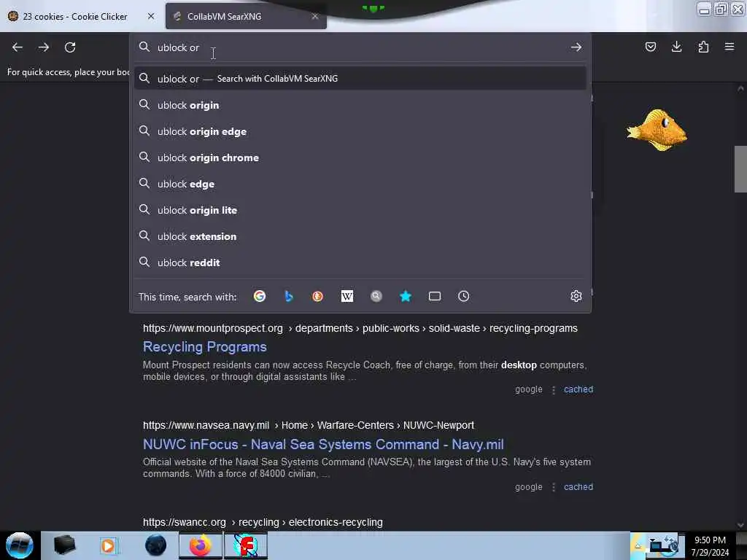747x560 pixels.
Task: Search this time with the grey magnifier engine
Action: 376,296
